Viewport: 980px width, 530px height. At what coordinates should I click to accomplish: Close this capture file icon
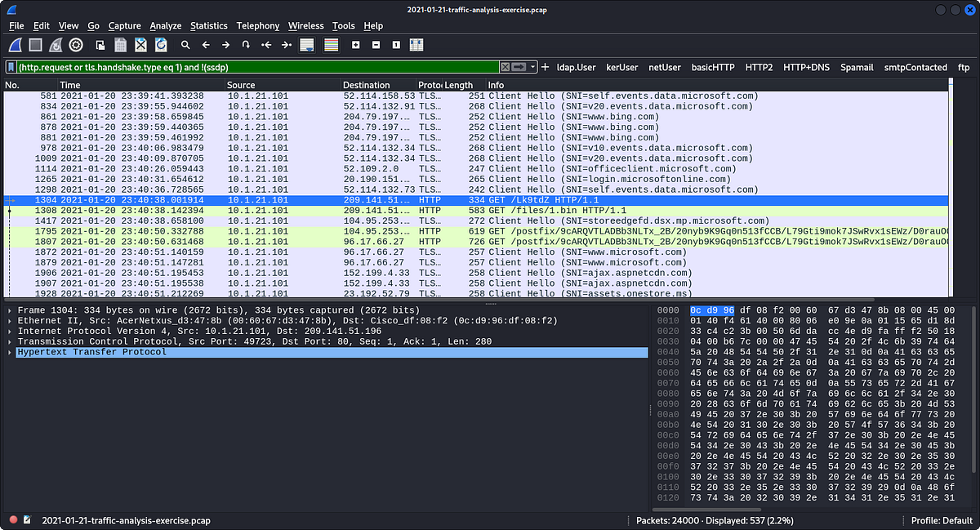(140, 45)
